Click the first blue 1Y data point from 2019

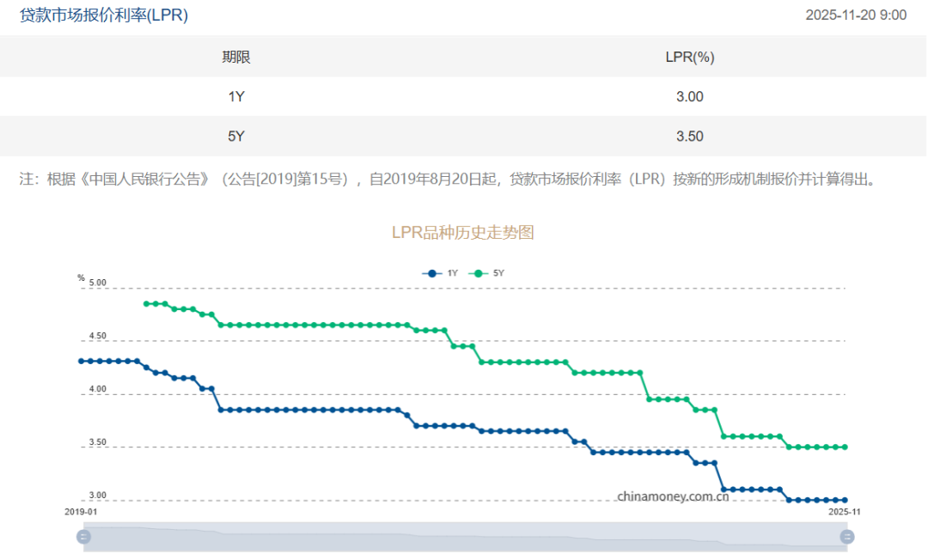(80, 361)
